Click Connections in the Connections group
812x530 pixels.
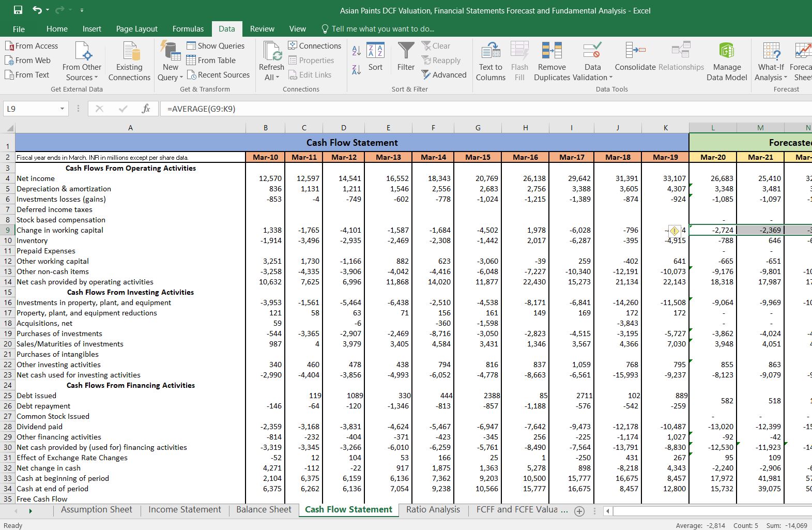(314, 46)
